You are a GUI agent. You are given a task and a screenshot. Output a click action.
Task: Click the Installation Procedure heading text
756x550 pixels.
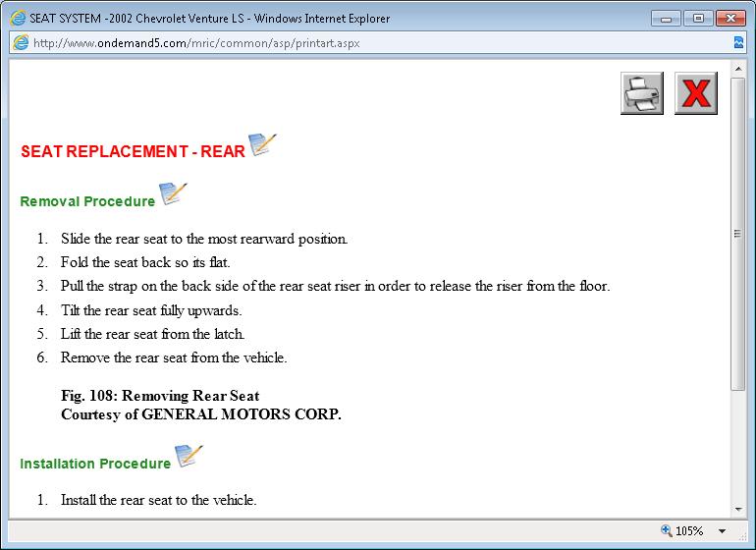pos(95,464)
